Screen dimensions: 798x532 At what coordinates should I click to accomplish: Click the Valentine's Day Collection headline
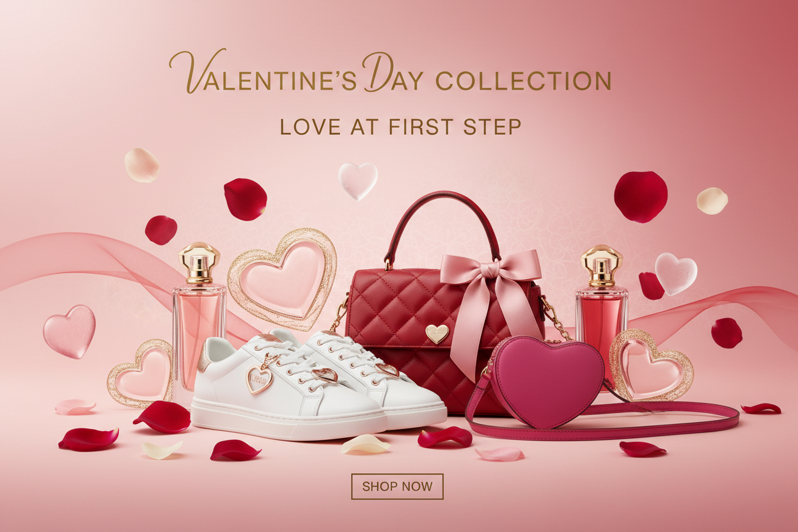point(390,73)
